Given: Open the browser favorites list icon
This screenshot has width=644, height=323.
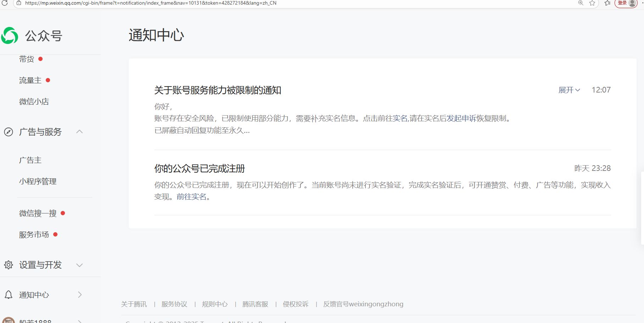Looking at the screenshot, I should pos(607,3).
